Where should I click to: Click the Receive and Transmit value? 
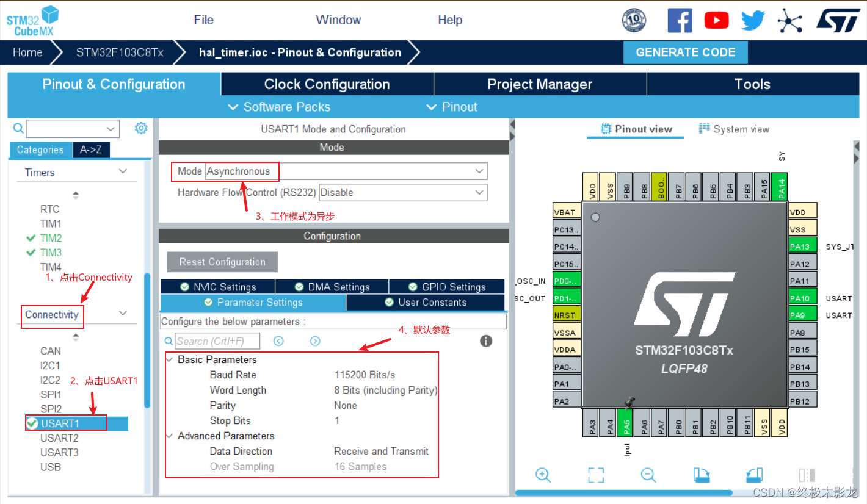382,451
